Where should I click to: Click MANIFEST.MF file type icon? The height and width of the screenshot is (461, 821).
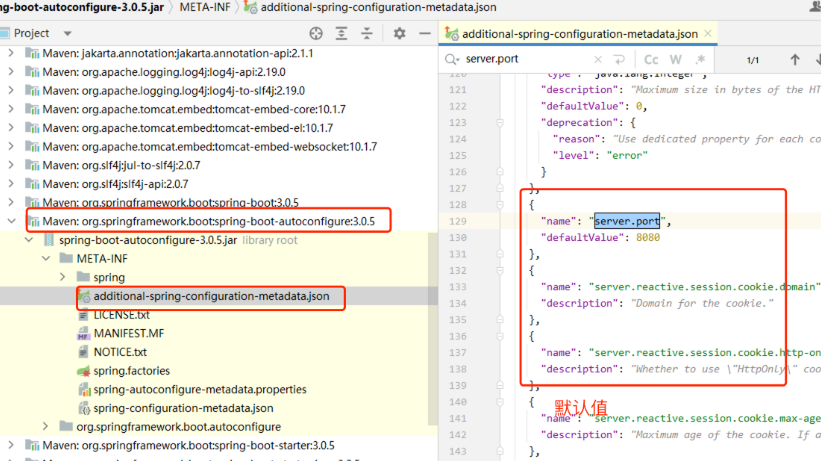[x=83, y=334]
